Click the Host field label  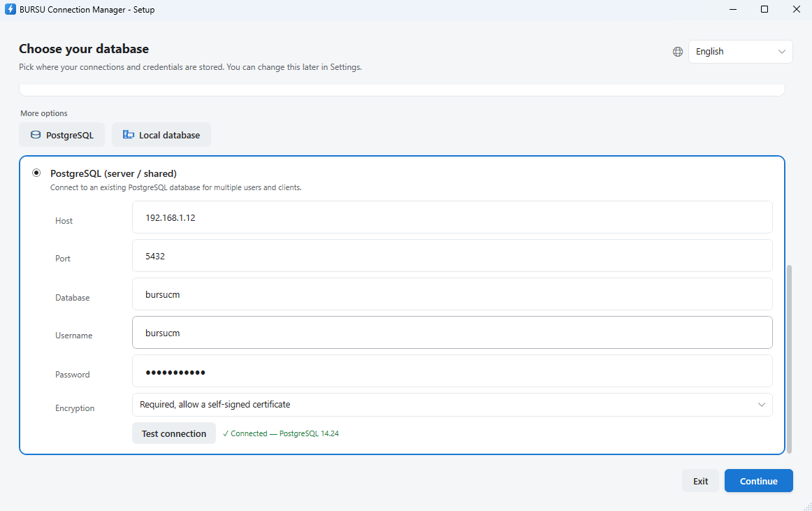coord(64,221)
